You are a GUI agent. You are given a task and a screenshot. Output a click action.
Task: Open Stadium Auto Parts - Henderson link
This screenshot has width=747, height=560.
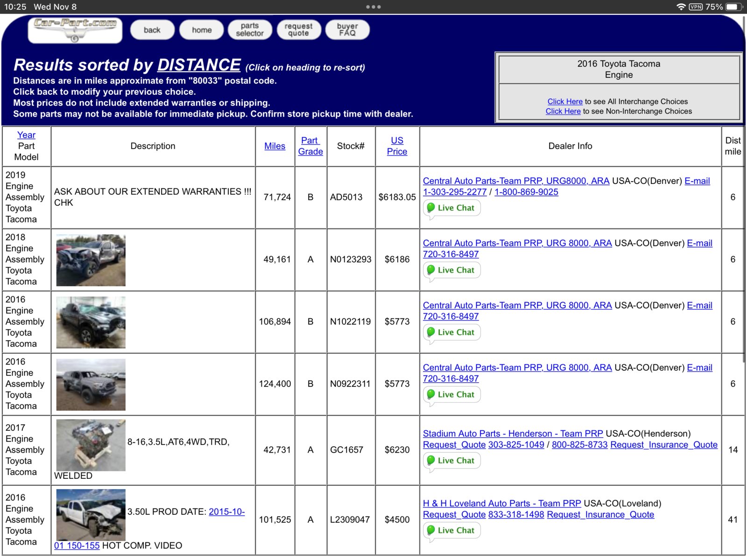coord(513,434)
